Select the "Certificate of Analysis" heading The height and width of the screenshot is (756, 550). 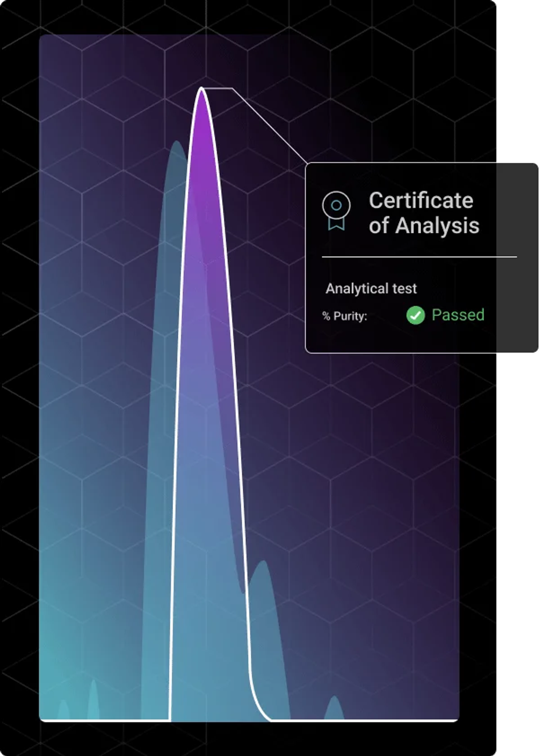pyautogui.click(x=424, y=213)
